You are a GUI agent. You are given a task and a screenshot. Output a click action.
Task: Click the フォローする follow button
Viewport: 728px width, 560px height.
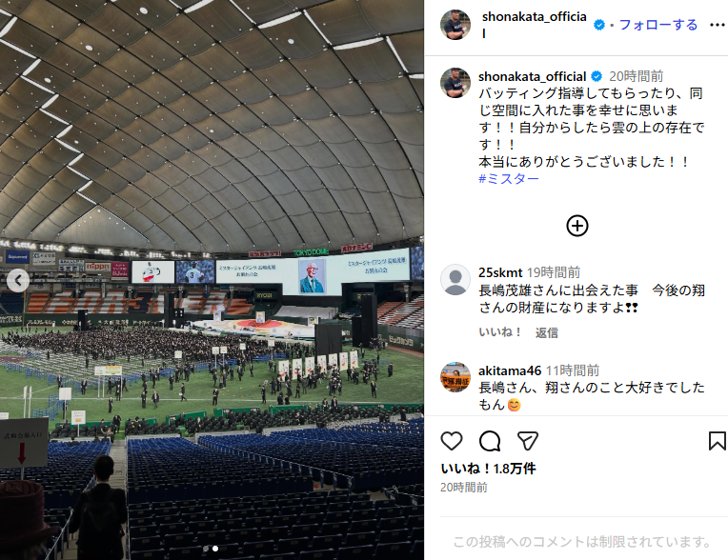(x=658, y=25)
